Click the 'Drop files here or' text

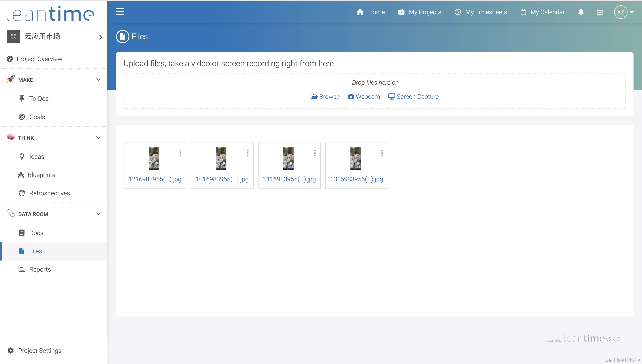375,83
